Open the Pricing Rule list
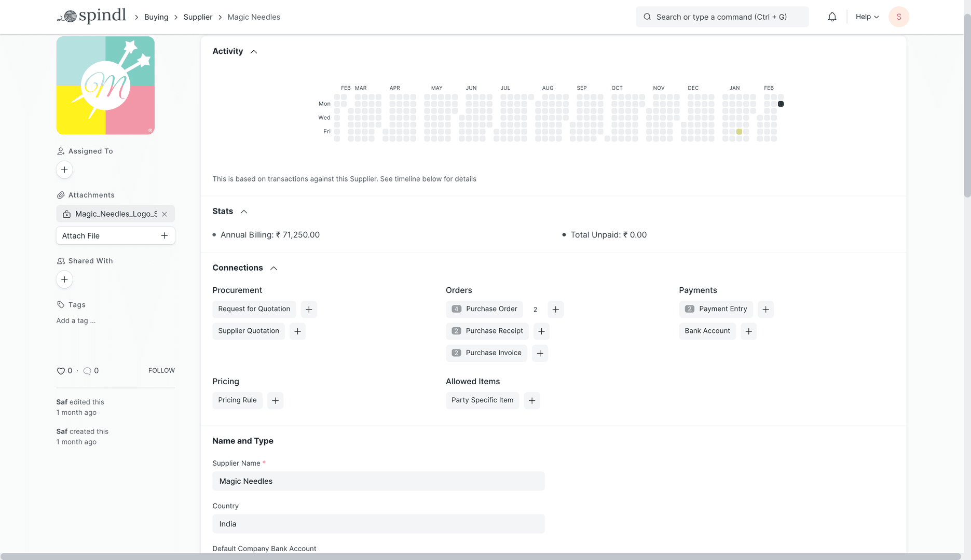The image size is (971, 560). pyautogui.click(x=237, y=400)
